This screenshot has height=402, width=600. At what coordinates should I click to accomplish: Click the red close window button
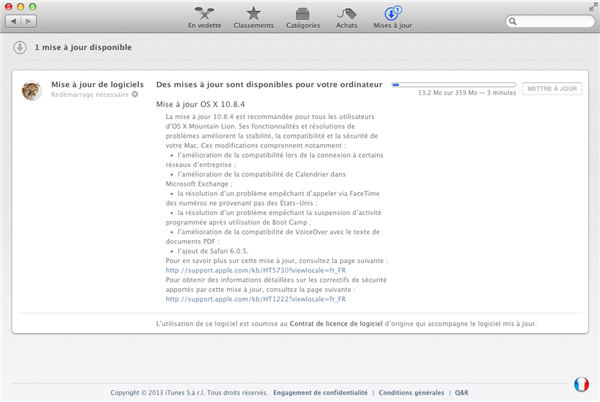(8, 7)
